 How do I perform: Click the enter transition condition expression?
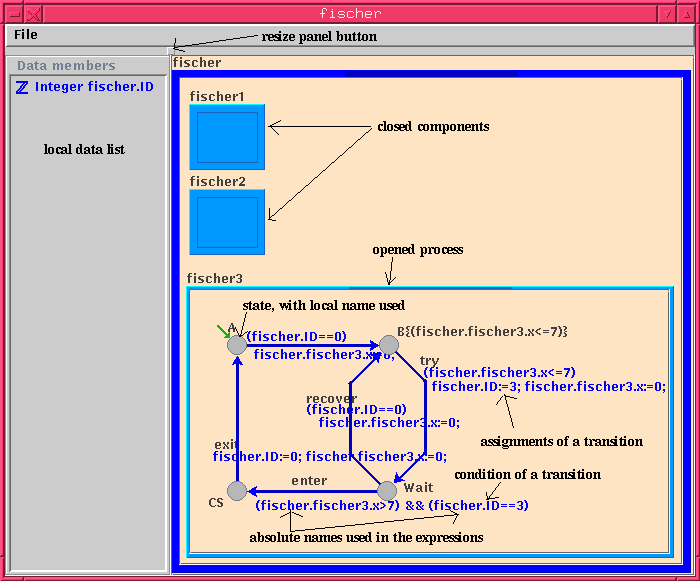[x=391, y=506]
